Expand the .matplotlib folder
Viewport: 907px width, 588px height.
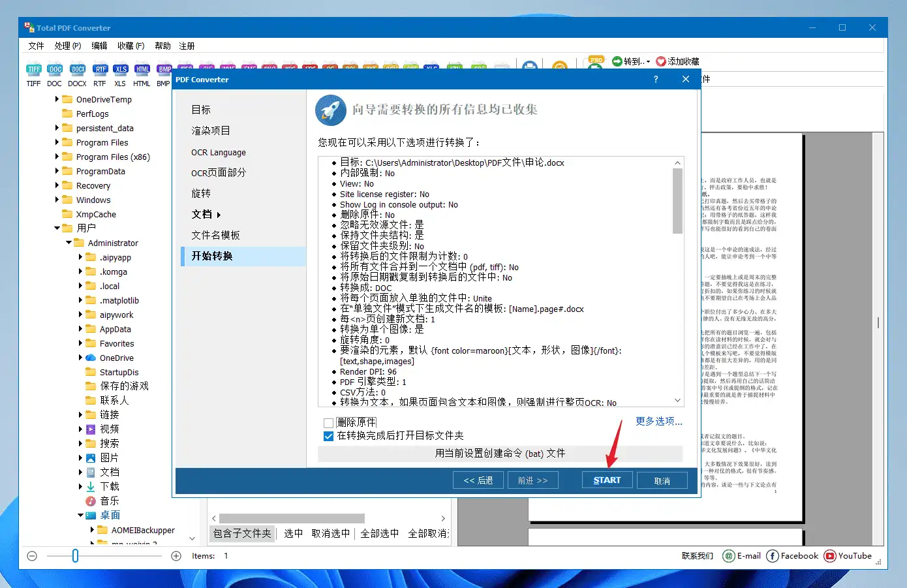pyautogui.click(x=81, y=300)
